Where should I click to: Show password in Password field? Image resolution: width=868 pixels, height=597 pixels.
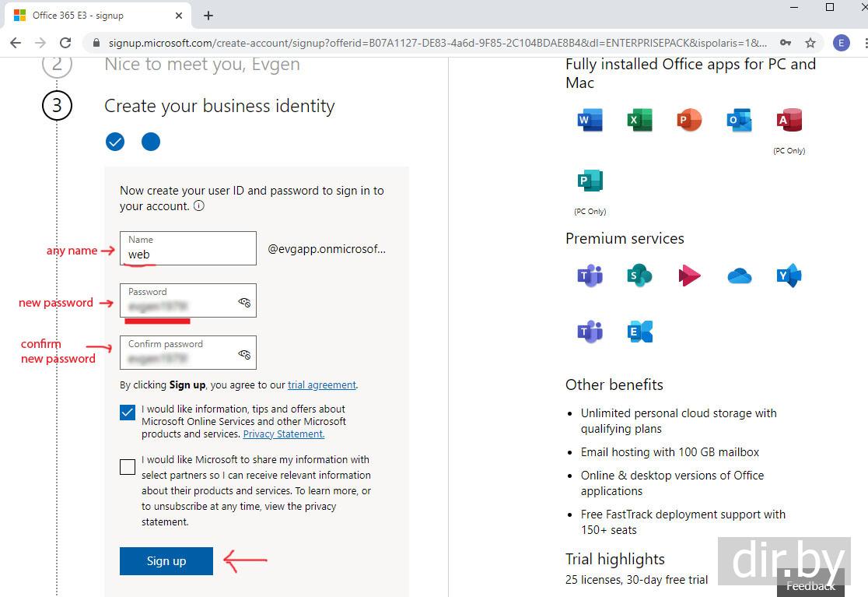pyautogui.click(x=244, y=302)
